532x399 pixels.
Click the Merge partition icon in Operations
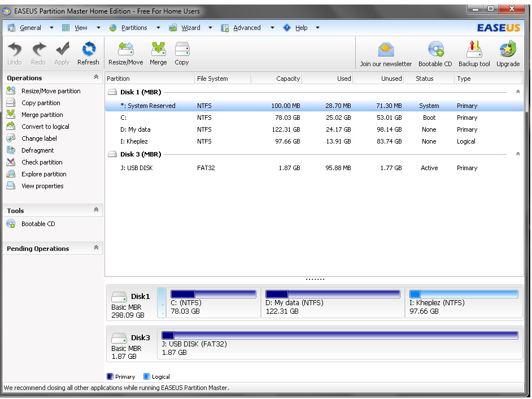(x=11, y=114)
